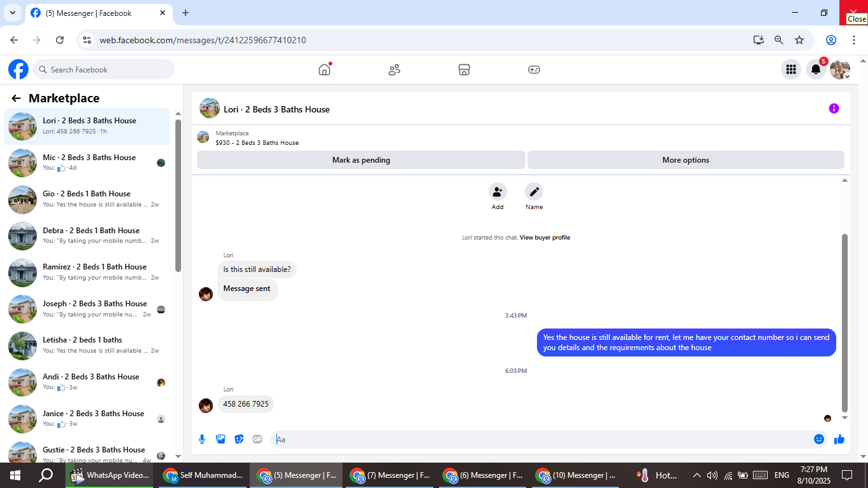
Task: Open the Facebook menu grid icon
Action: (791, 69)
